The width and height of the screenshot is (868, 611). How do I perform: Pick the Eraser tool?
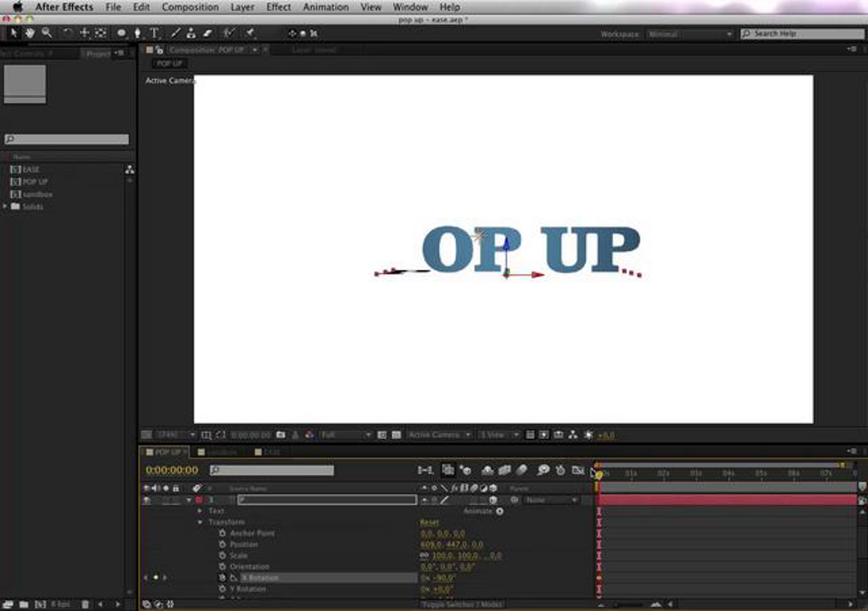[208, 33]
